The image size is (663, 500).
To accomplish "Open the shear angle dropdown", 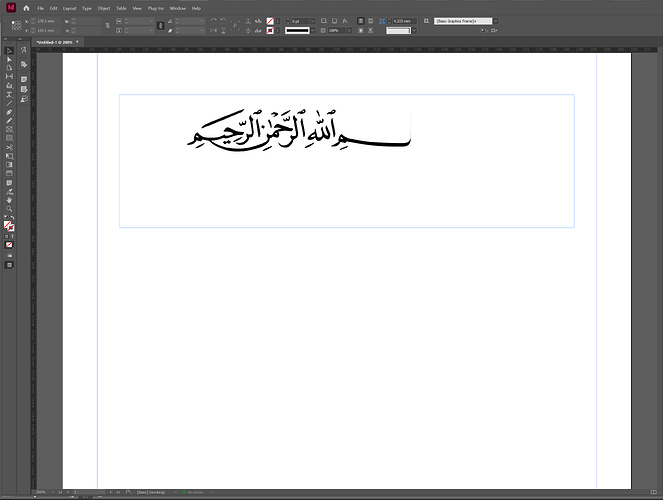I will coord(202,30).
